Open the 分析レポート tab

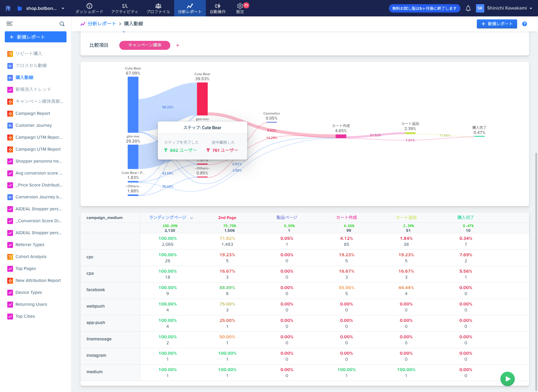pos(190,8)
